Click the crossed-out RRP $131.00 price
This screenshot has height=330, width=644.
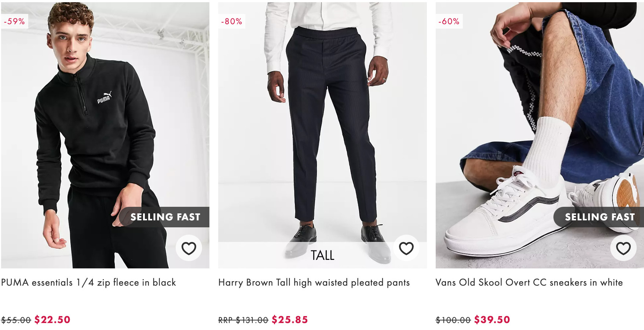coord(243,320)
